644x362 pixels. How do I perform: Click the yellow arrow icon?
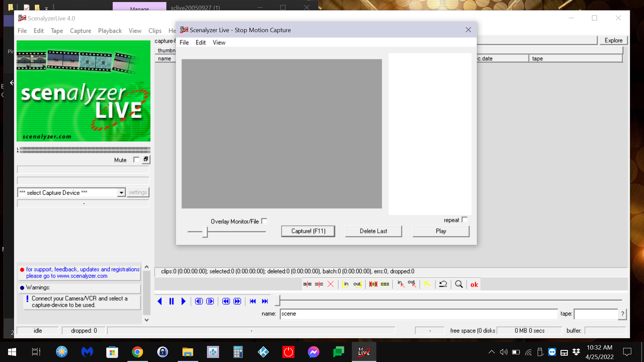[427, 284]
